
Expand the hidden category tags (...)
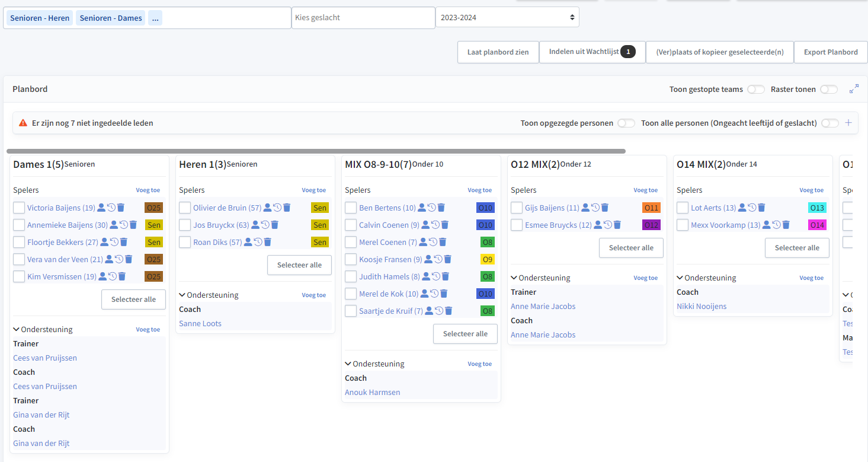(x=155, y=18)
